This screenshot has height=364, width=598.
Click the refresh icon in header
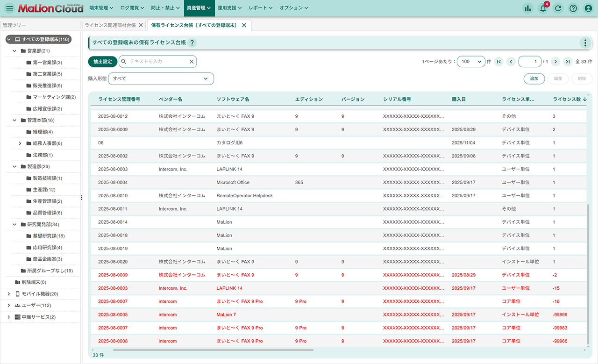click(558, 8)
